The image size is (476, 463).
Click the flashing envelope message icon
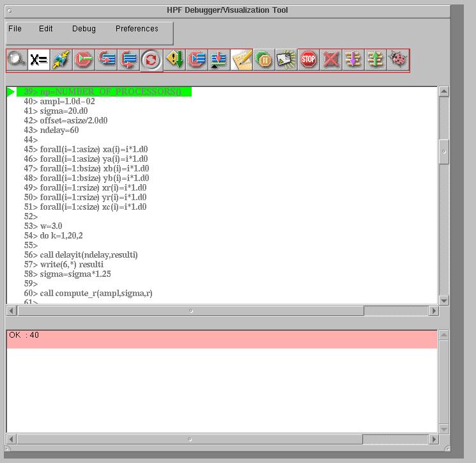[286, 59]
